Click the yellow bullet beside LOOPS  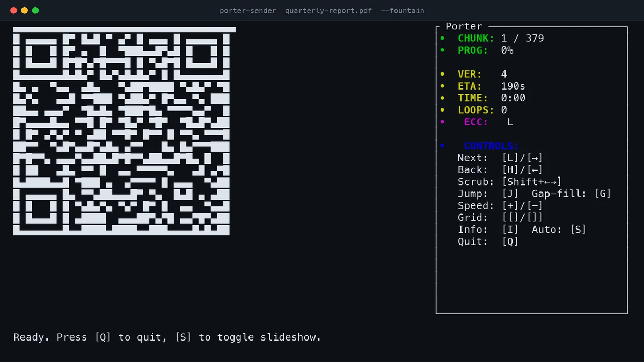[x=443, y=110]
